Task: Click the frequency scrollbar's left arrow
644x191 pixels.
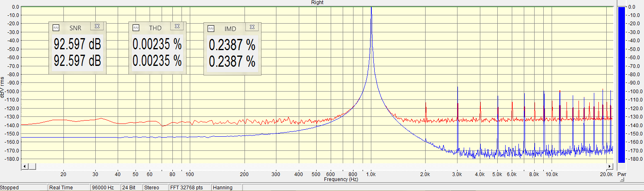Action: [24, 166]
